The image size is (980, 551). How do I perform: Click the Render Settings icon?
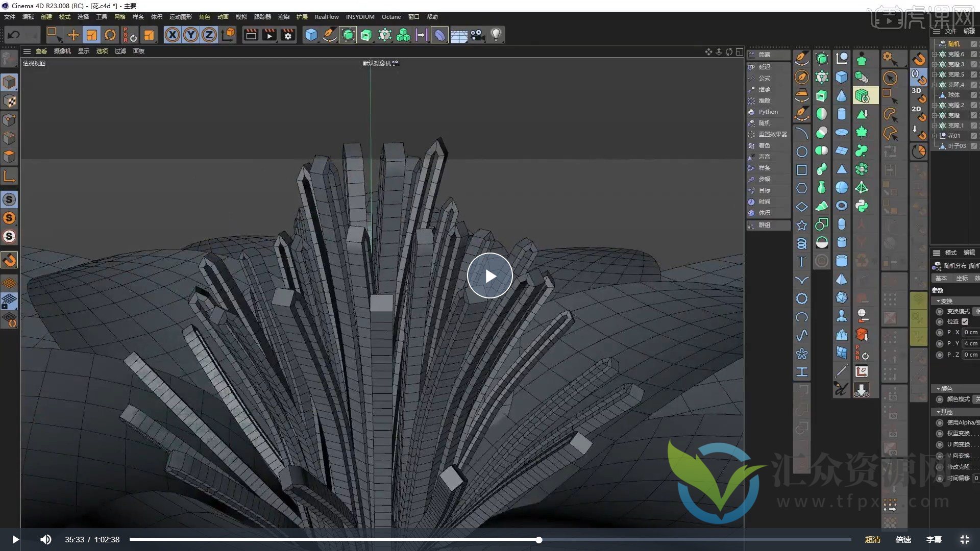(287, 34)
